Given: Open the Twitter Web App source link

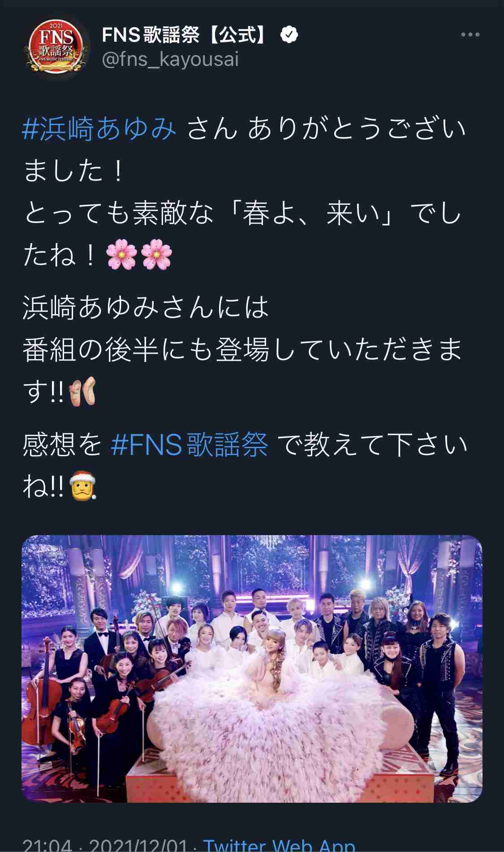Looking at the screenshot, I should [279, 844].
